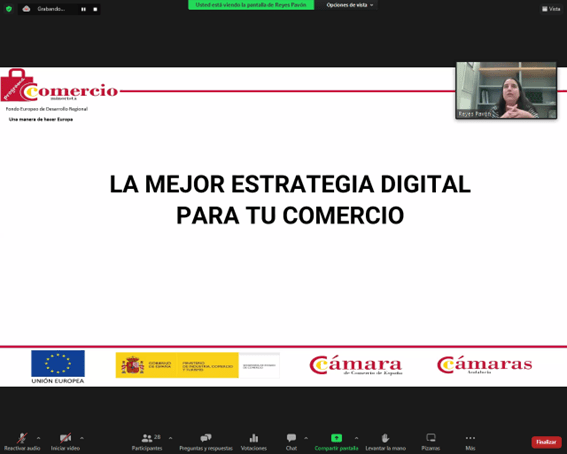567x454 pixels.
Task: Click the Grabando recording status text
Action: pyautogui.click(x=51, y=9)
